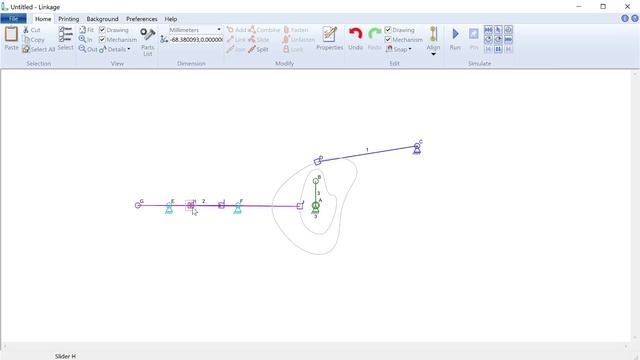Select slider I on the rod
640x360 pixels.
221,205
